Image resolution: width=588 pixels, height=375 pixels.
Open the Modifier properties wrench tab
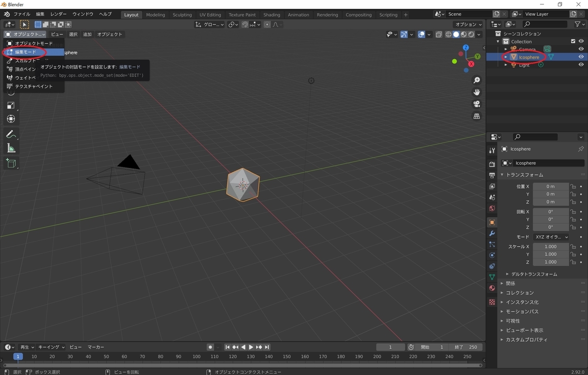click(x=492, y=233)
